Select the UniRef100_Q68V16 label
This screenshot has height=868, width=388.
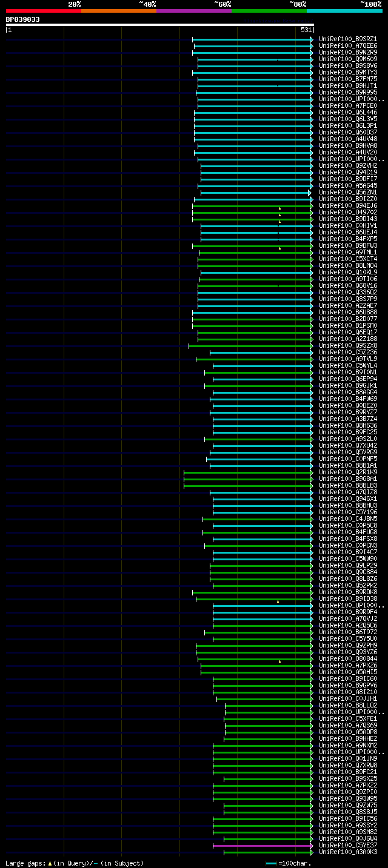(x=348, y=285)
